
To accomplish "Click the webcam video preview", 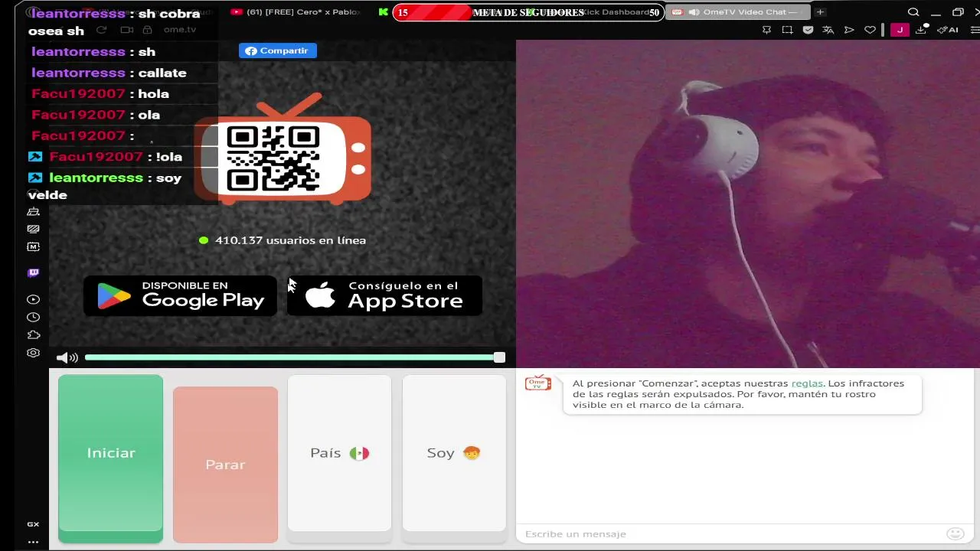I will pyautogui.click(x=748, y=205).
